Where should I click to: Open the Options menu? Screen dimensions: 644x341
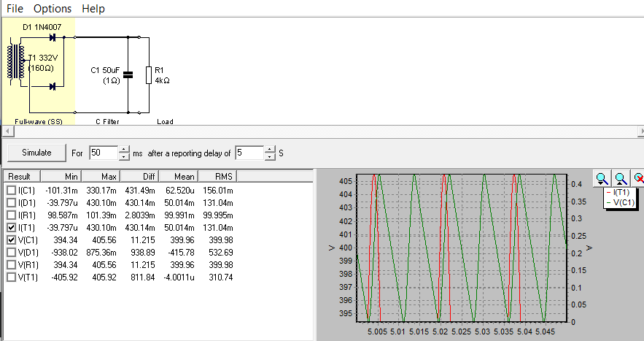(53, 9)
